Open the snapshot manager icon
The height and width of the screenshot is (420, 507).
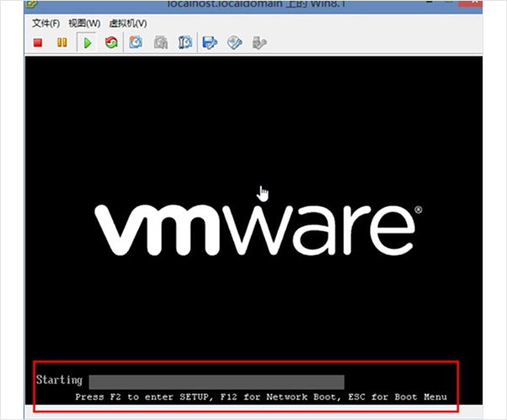185,42
